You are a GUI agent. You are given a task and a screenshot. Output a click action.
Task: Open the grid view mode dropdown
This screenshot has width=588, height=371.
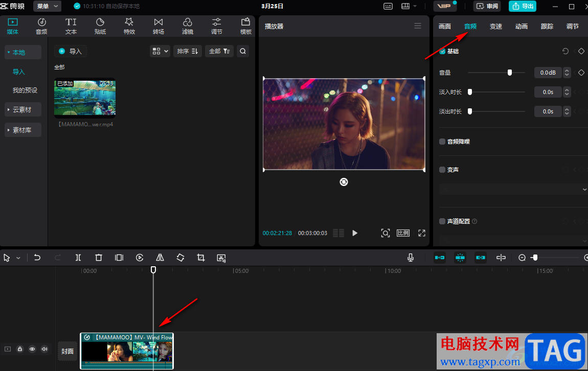pyautogui.click(x=160, y=51)
